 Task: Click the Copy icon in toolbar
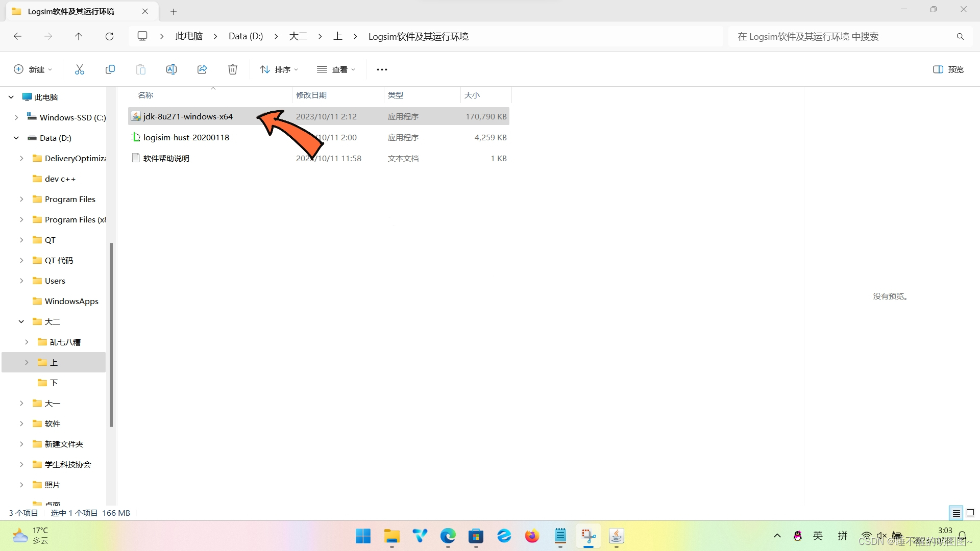110,69
